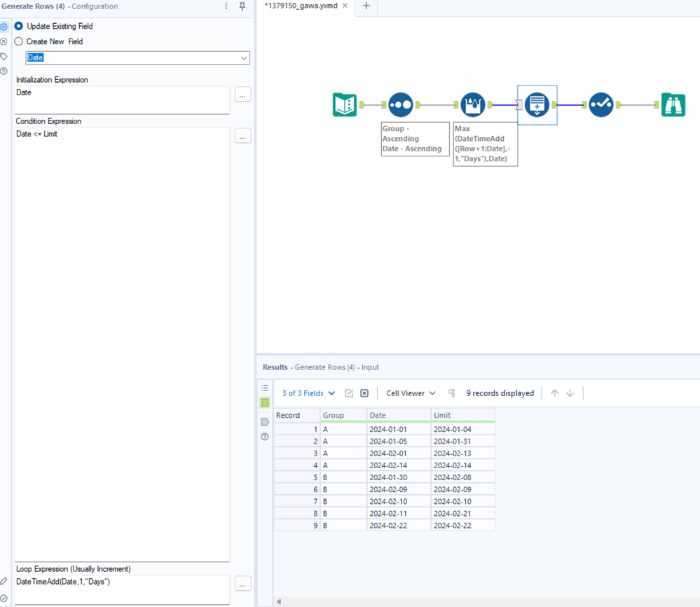Select the Limit cell 2024-02-08

[463, 477]
